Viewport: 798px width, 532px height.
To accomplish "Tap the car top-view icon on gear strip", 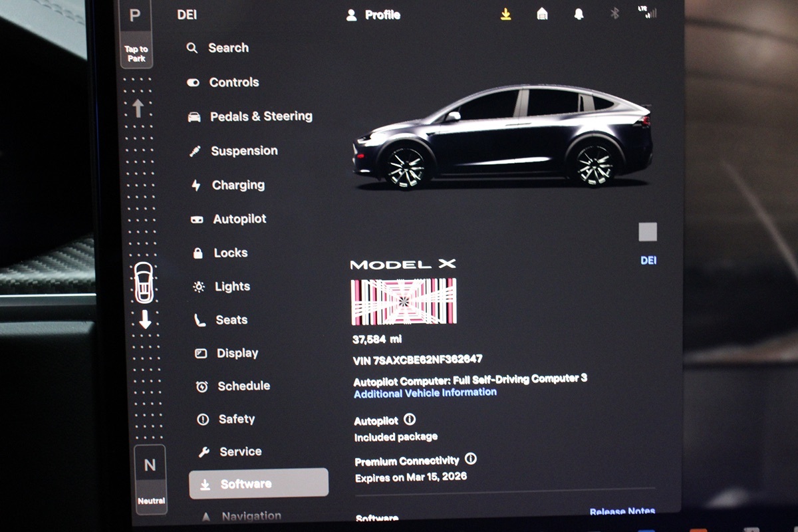I will click(144, 282).
